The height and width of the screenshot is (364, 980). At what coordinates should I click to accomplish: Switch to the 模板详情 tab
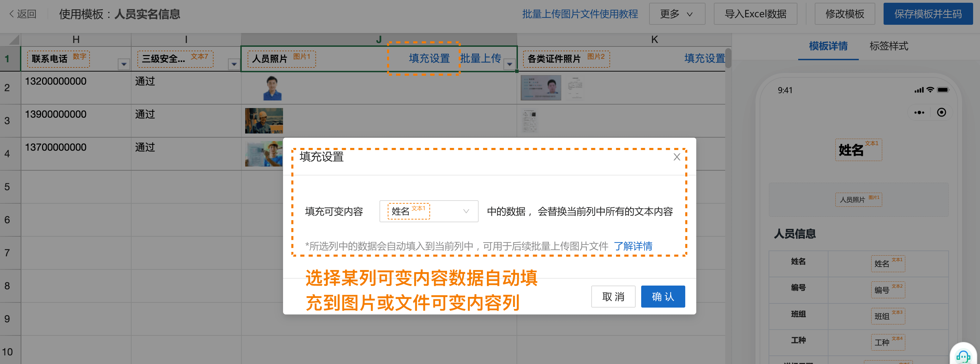828,46
